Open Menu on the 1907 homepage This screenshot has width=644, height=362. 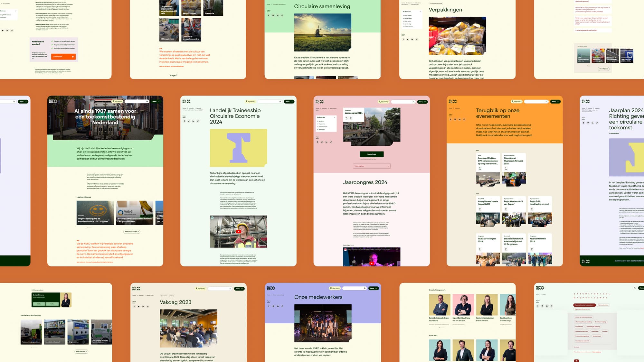156,102
